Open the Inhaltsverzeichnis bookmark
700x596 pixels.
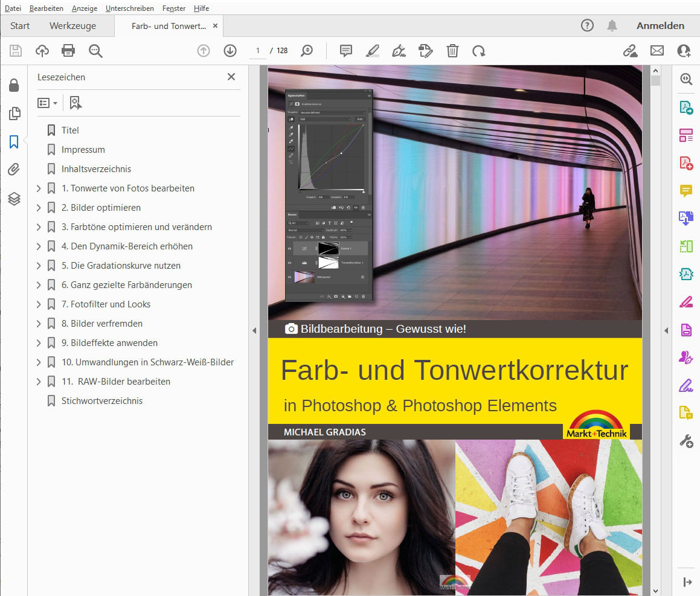[x=96, y=168]
